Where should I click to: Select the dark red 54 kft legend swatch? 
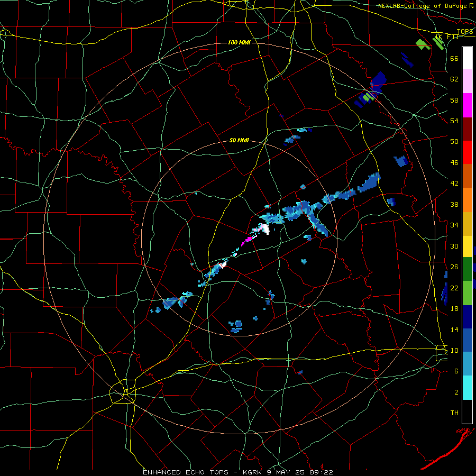click(467, 129)
